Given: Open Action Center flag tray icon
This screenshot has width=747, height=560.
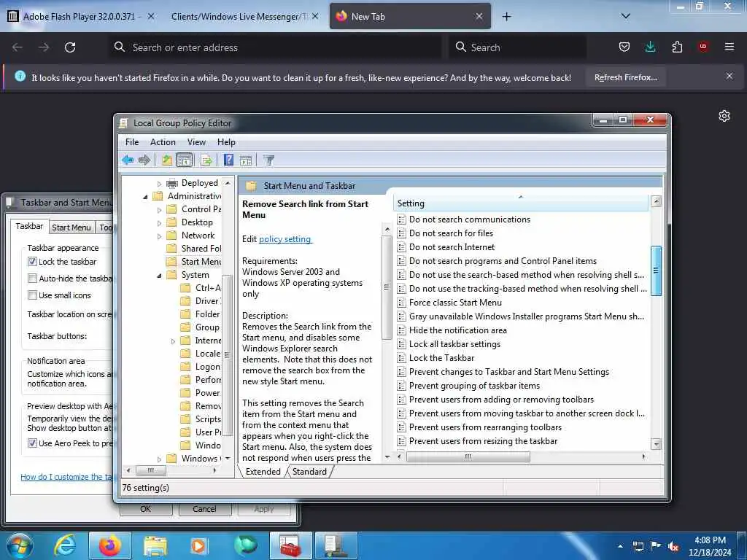Looking at the screenshot, I should pos(656,546).
